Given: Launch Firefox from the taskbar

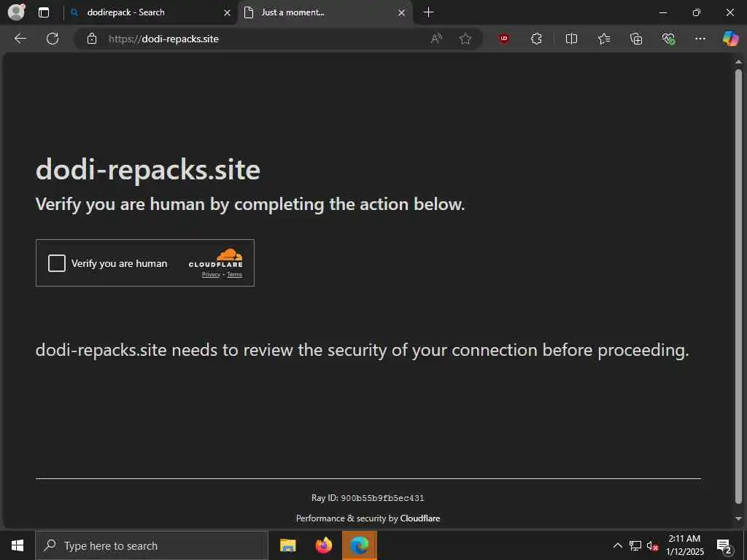Looking at the screenshot, I should (323, 545).
